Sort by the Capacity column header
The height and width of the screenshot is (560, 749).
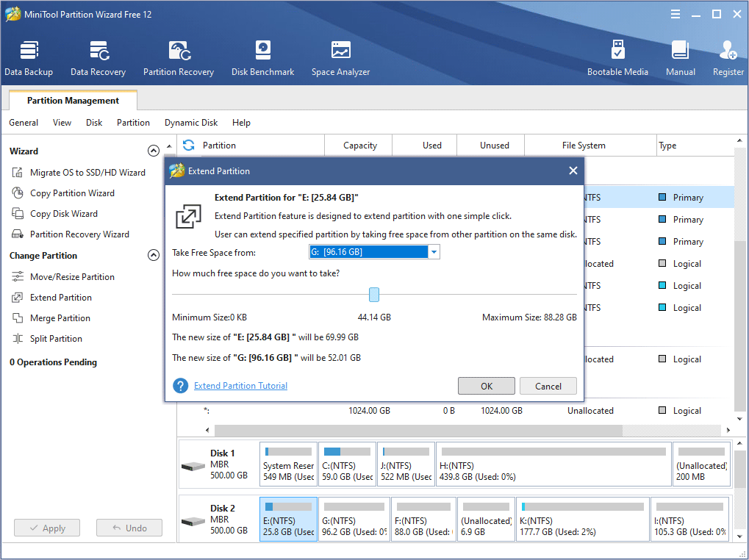[x=359, y=145]
